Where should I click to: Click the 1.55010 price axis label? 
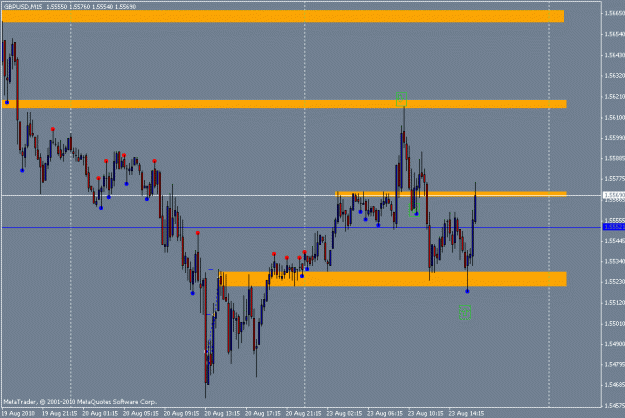pyautogui.click(x=614, y=324)
